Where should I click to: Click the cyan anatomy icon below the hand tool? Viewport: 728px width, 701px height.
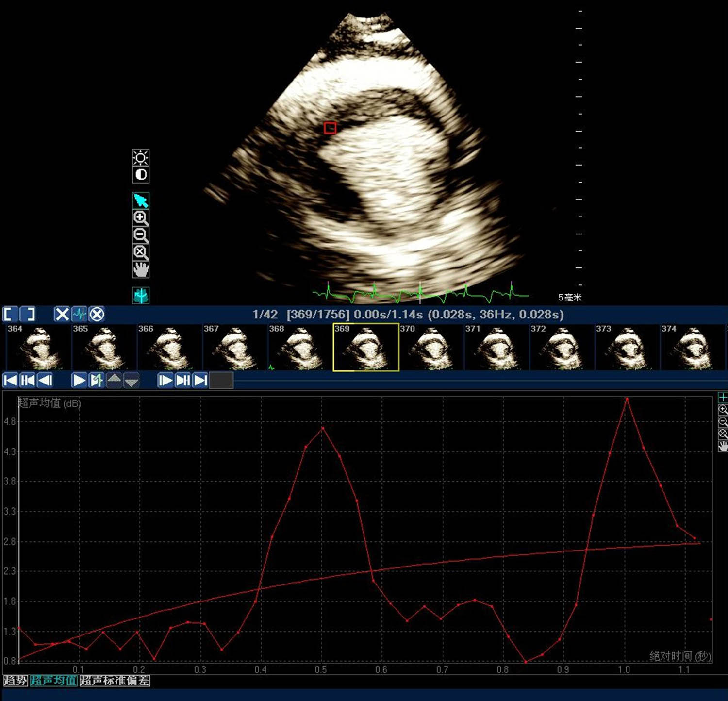[x=141, y=295]
